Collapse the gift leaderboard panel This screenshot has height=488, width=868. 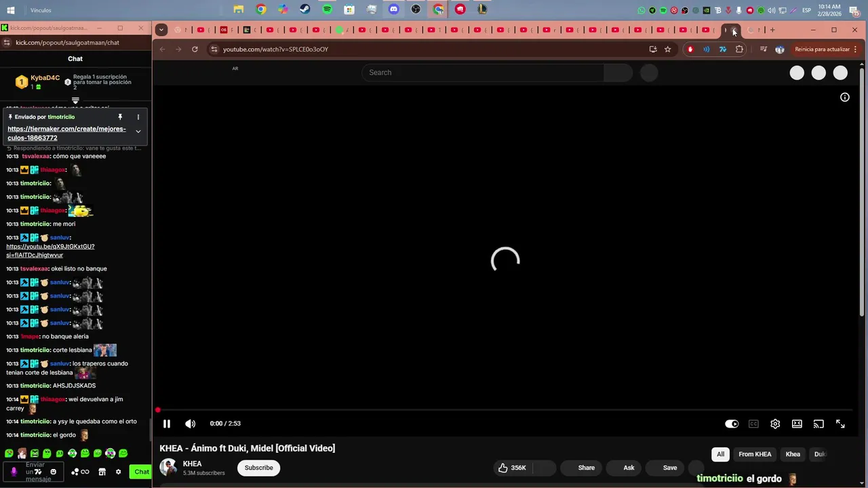75,100
